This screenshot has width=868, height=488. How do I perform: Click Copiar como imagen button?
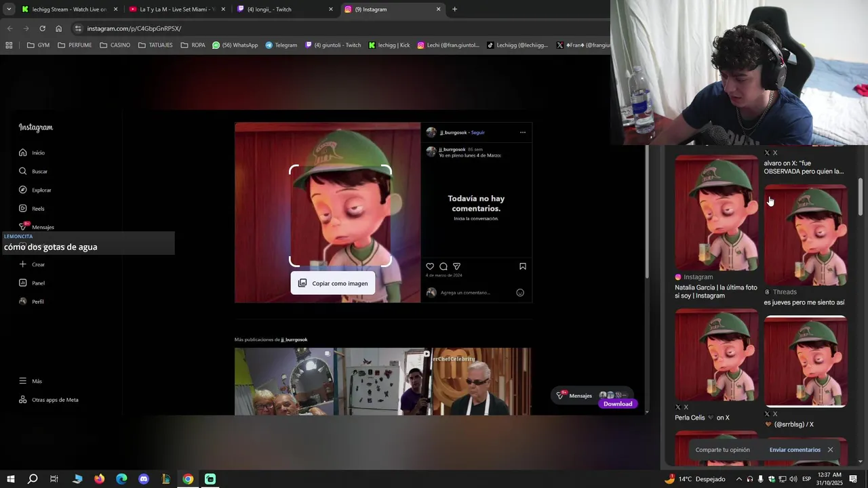tap(333, 283)
